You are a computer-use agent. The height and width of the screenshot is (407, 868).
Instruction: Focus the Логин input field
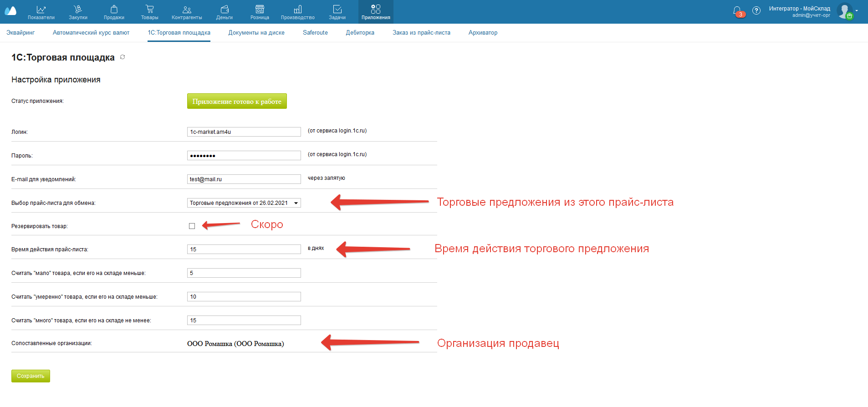[x=244, y=132]
